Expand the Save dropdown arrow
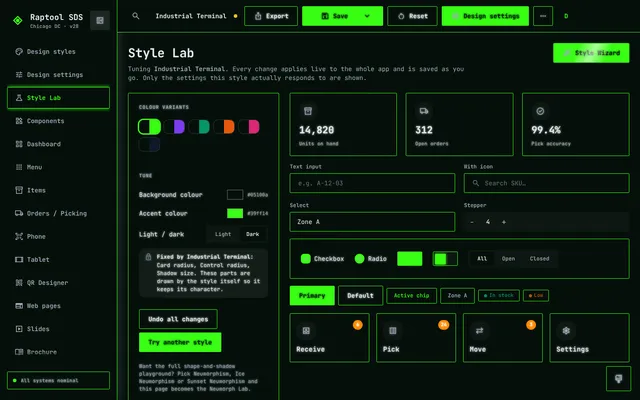 coord(367,16)
